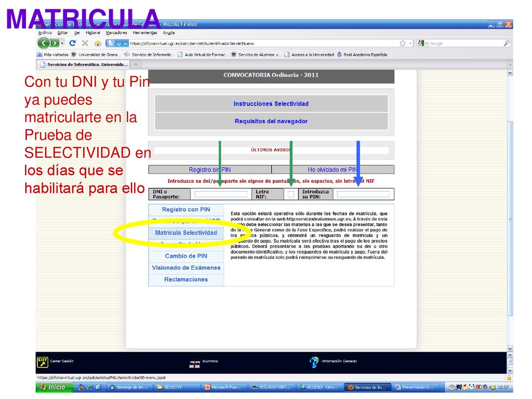Go forward with the browser forward arrow
This screenshot has height=399, width=532.
pos(54,43)
